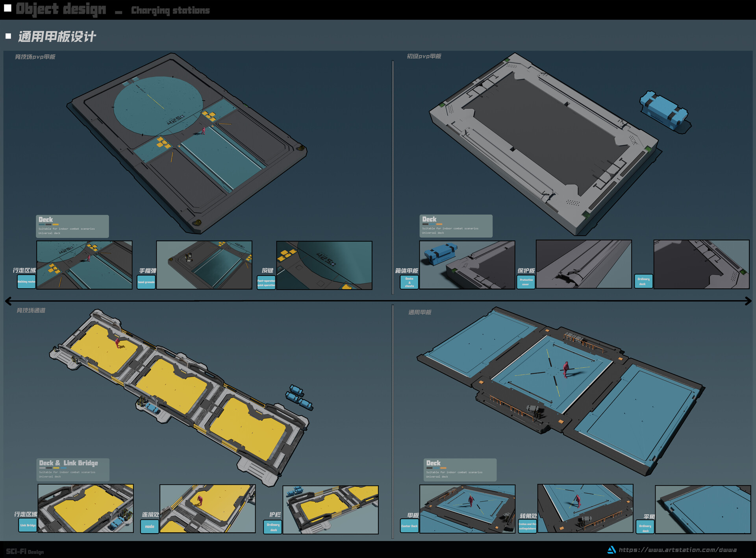756x558 pixels.
Task: Expand the Deck & Link Bridge info panel
Action: (73, 470)
